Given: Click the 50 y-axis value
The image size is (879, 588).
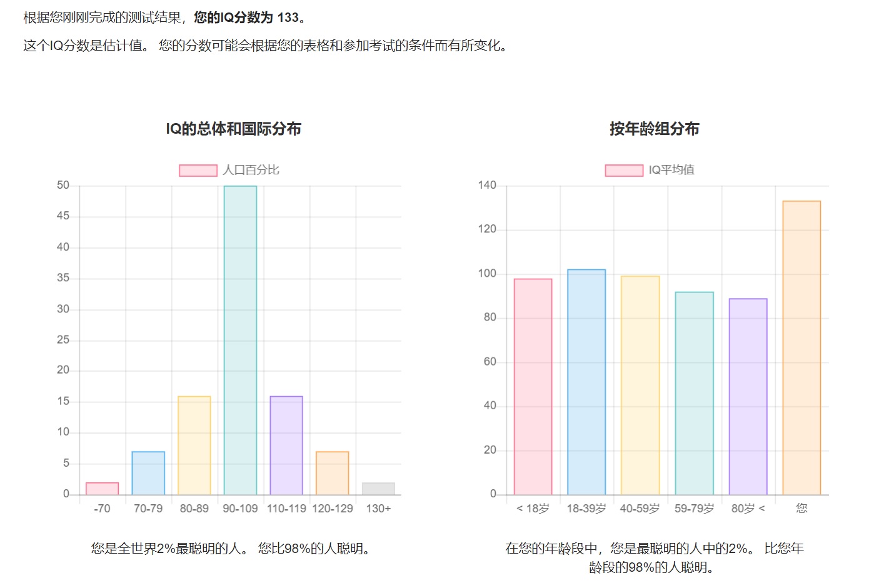Looking at the screenshot, I should 63,185.
